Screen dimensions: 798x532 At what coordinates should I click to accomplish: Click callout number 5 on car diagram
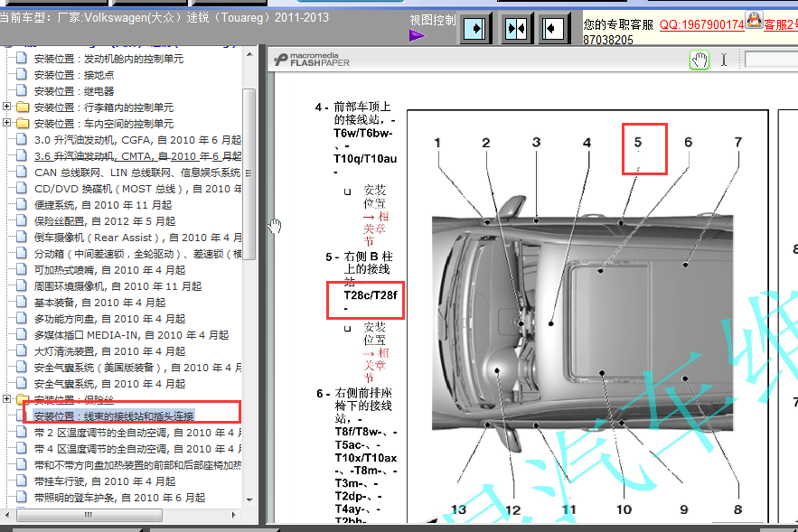(x=638, y=143)
